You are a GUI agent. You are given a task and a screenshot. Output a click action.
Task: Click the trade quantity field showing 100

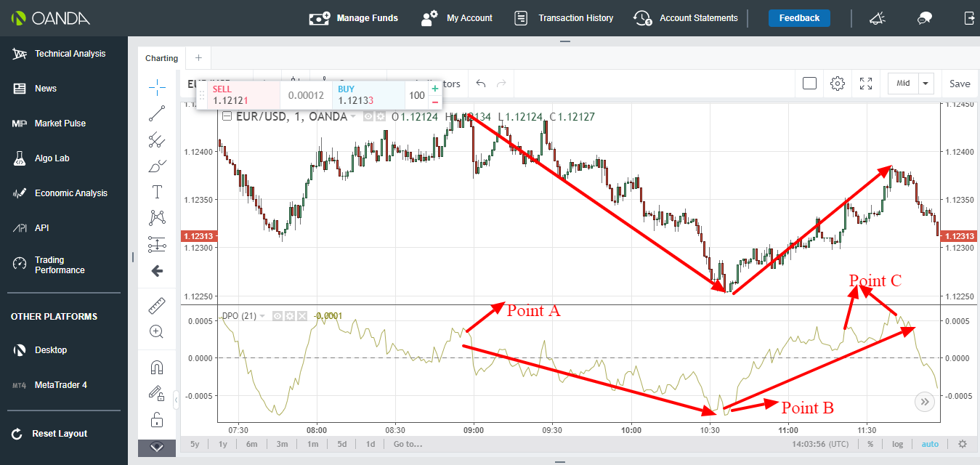[416, 95]
